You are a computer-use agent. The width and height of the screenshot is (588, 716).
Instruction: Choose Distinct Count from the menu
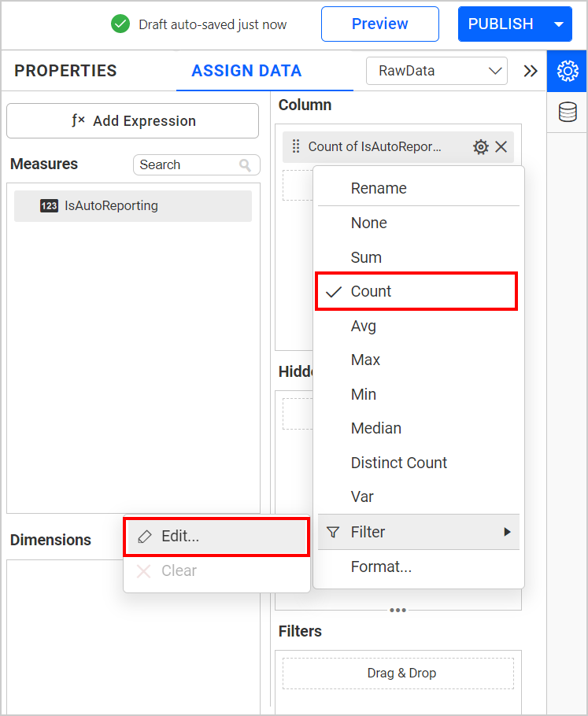(398, 463)
